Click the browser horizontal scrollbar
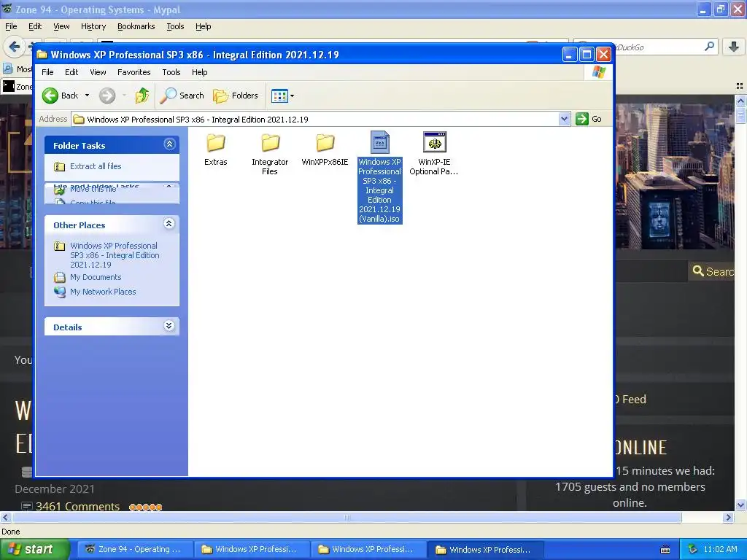The image size is (747, 560). click(346, 517)
